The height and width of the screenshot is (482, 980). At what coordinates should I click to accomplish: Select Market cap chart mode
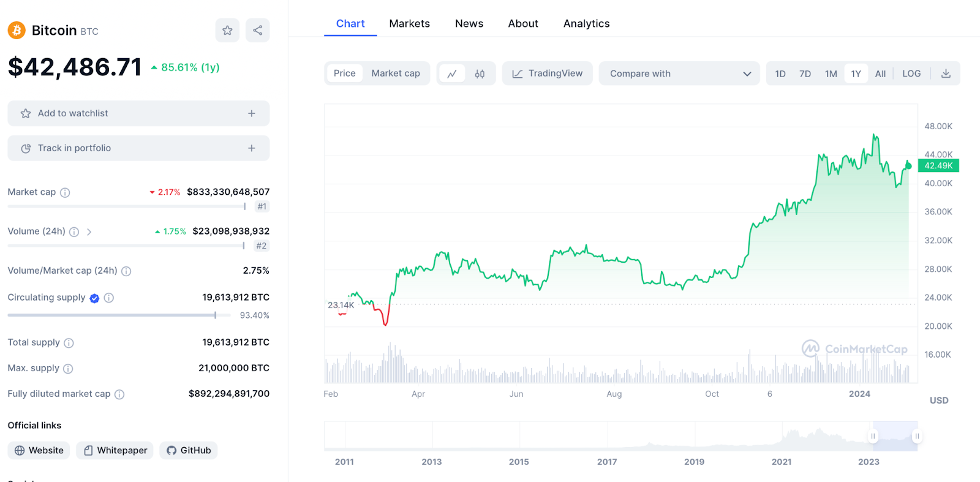[x=396, y=73]
